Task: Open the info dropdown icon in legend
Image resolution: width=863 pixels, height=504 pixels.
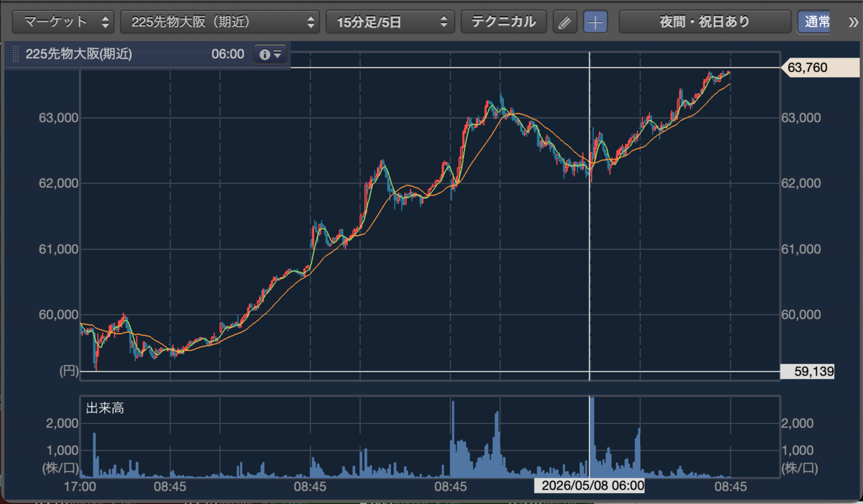Action: point(271,54)
